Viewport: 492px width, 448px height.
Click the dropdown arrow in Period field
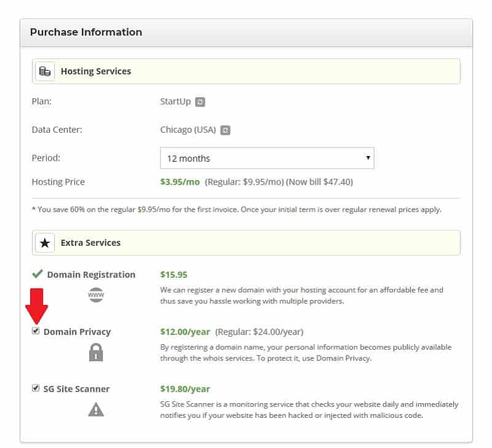point(368,157)
